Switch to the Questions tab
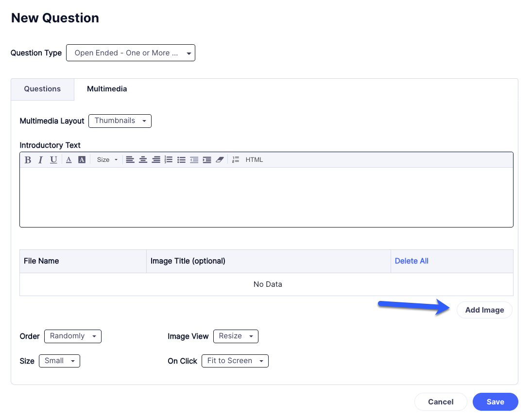Screen dimensions: 531x420 (x=42, y=89)
